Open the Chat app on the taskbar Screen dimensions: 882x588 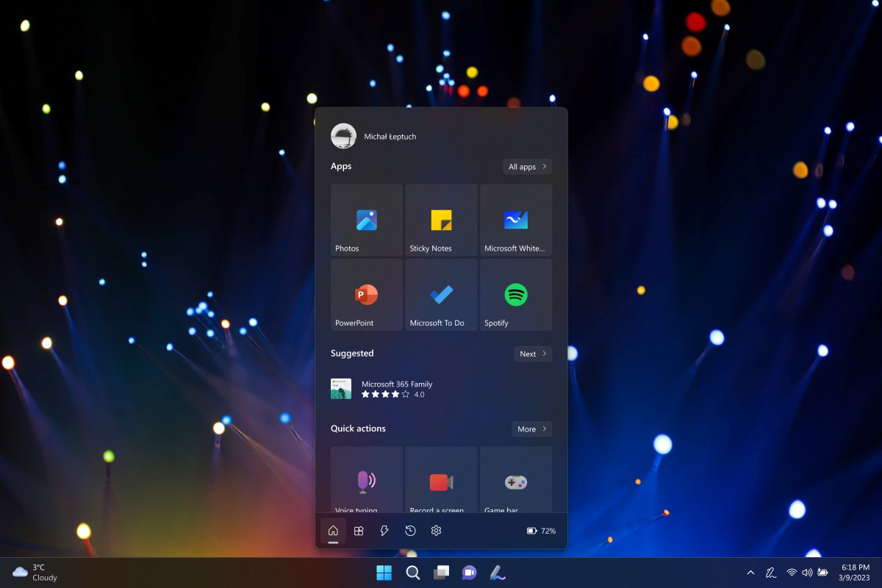[x=469, y=573]
